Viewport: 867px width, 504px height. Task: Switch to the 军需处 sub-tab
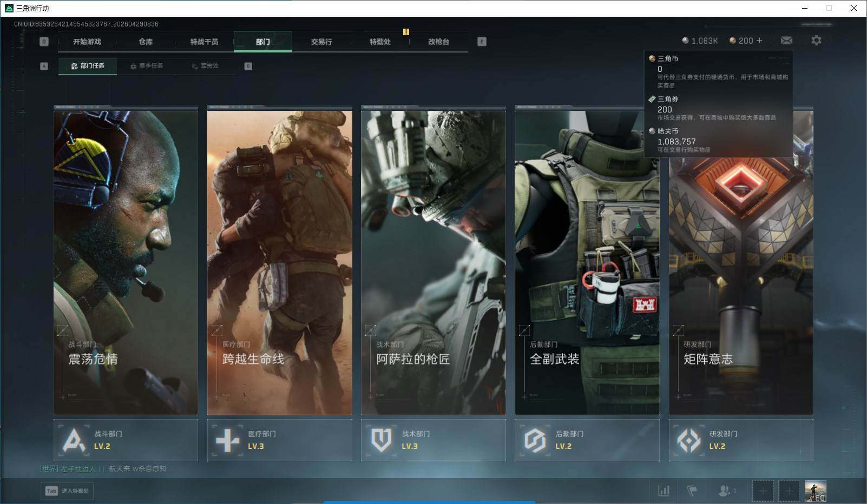[205, 66]
